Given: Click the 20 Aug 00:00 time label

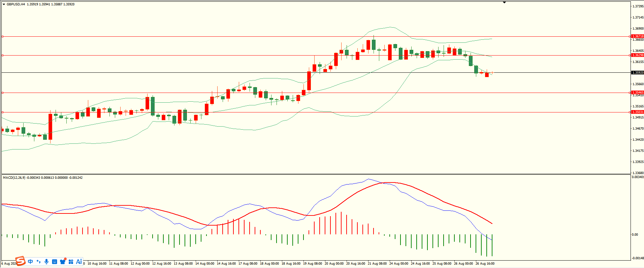Looking at the screenshot, I should pyautogui.click(x=334, y=264).
